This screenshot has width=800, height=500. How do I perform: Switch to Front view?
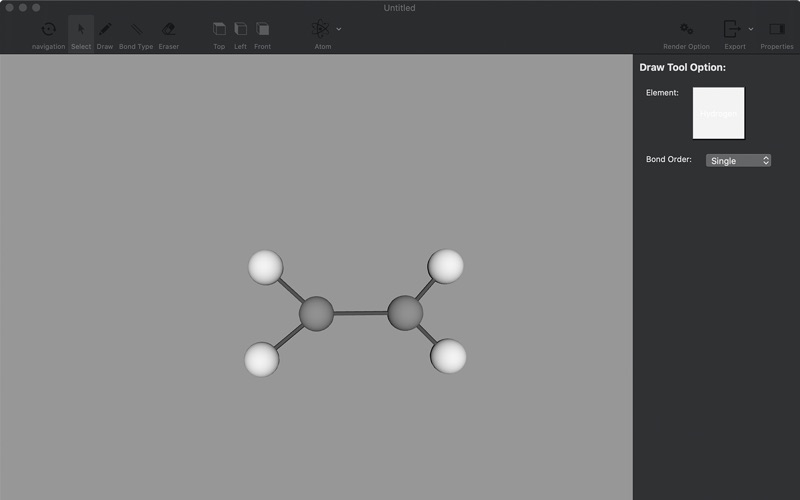(x=262, y=30)
